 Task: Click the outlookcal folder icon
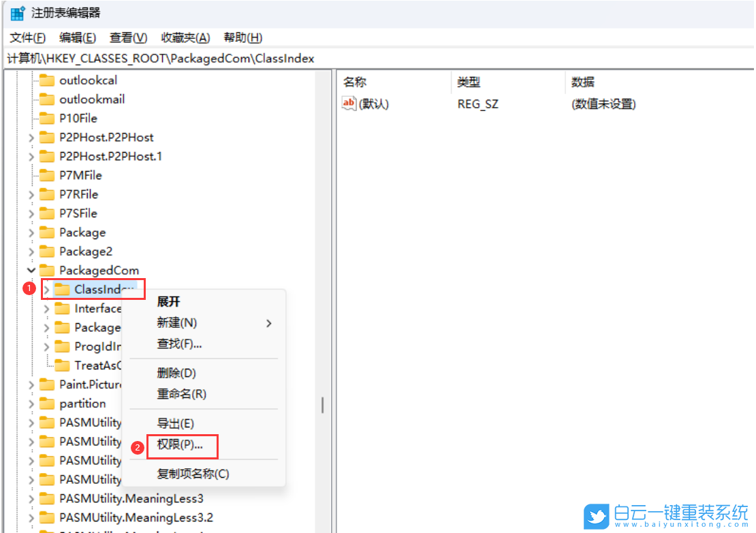coord(46,80)
